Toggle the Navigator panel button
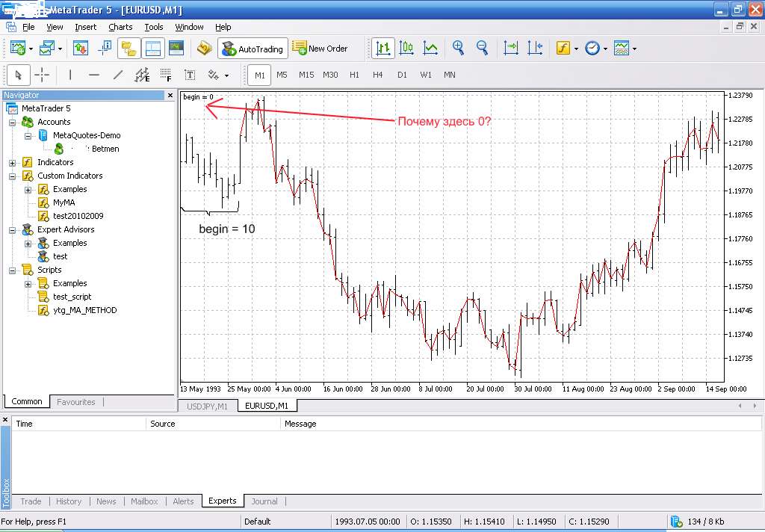Image resolution: width=765 pixels, height=532 pixels. pos(128,49)
